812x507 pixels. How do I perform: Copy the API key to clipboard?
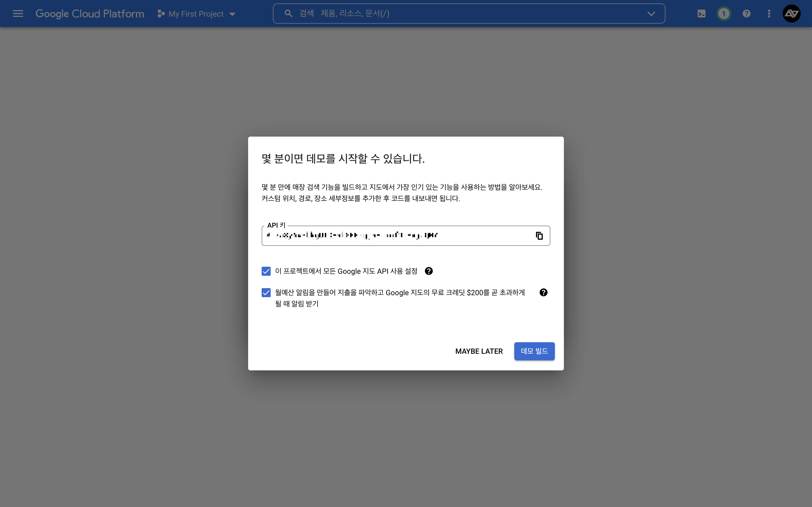click(x=539, y=236)
